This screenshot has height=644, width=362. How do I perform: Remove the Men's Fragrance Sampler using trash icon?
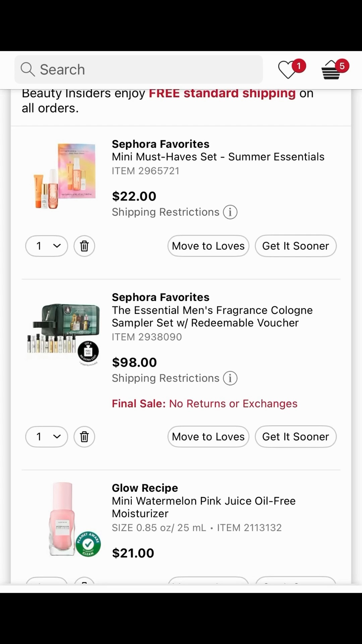coord(84,437)
